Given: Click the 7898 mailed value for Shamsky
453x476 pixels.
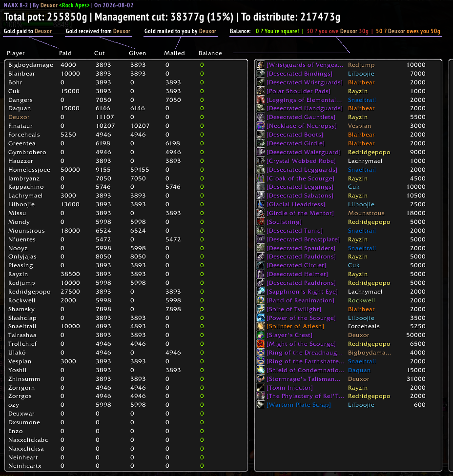Looking at the screenshot, I should [x=173, y=309].
